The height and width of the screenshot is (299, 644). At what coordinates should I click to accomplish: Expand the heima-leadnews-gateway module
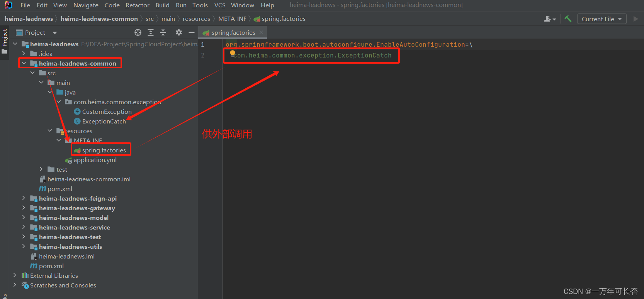(24, 208)
